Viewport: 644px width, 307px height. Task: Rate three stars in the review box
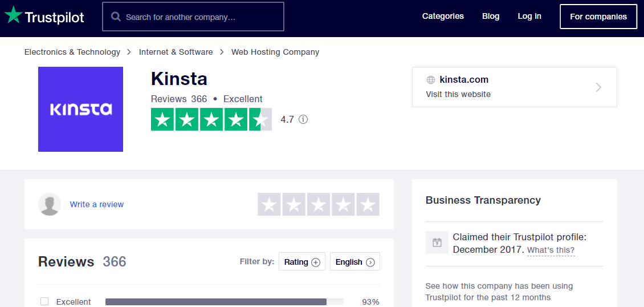tap(319, 204)
